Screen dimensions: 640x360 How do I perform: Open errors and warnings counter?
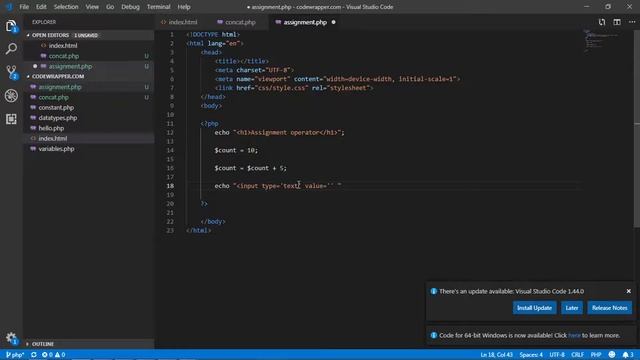coord(53,355)
